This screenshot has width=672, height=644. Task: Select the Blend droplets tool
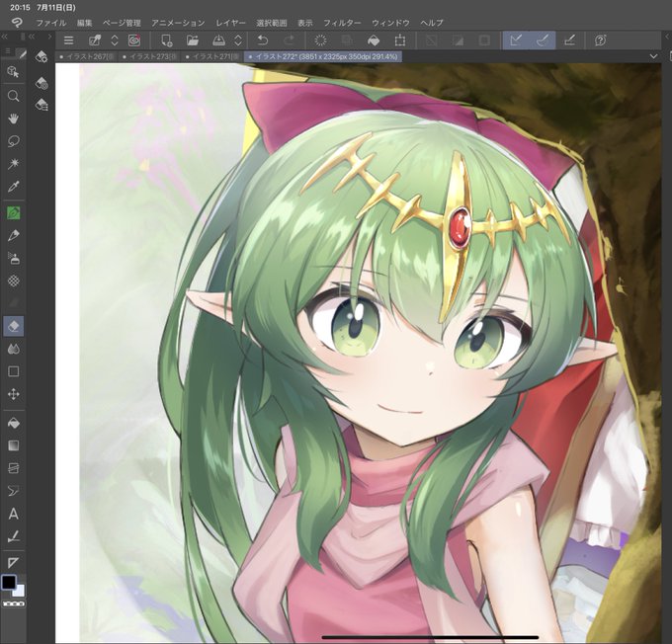click(13, 349)
